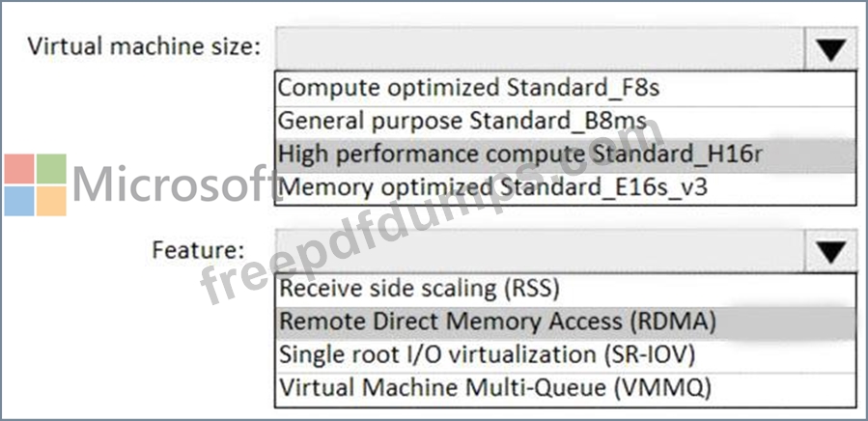The width and height of the screenshot is (868, 421).
Task: Click the Virtual machine size combo box field
Action: (540, 48)
